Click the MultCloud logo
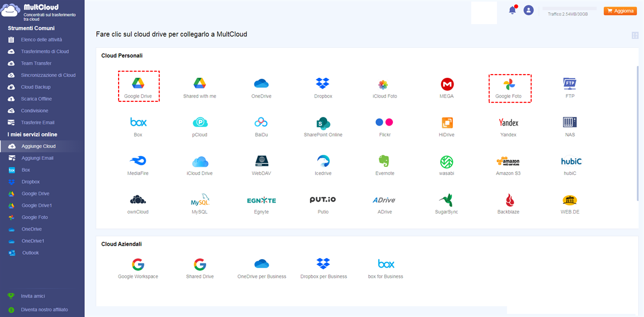The width and height of the screenshot is (644, 317). [38, 12]
